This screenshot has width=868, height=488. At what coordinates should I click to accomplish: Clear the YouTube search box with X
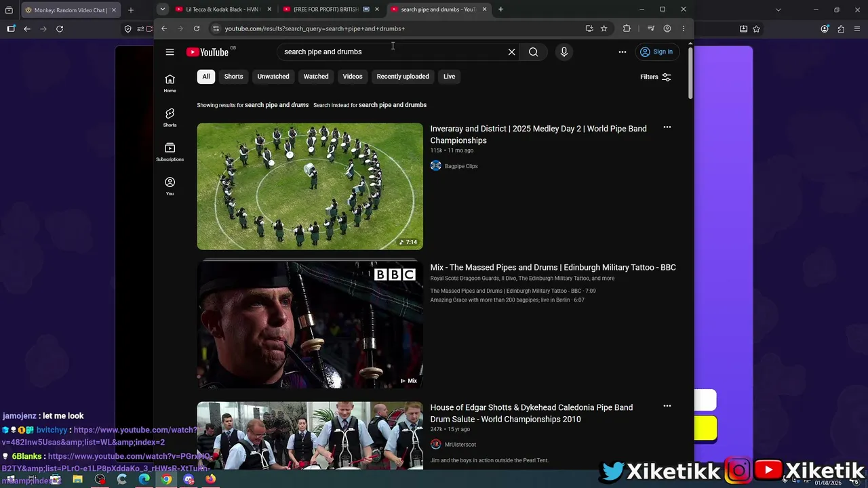tap(512, 52)
